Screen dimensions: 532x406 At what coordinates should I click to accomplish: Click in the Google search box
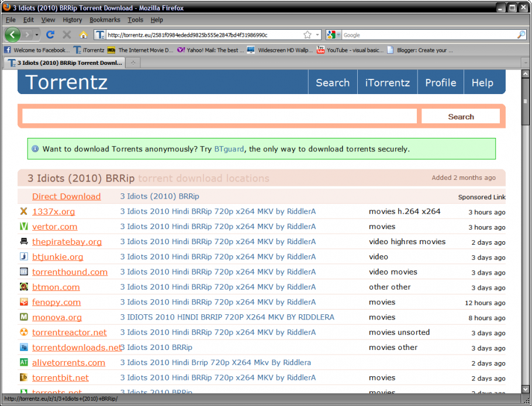point(429,35)
